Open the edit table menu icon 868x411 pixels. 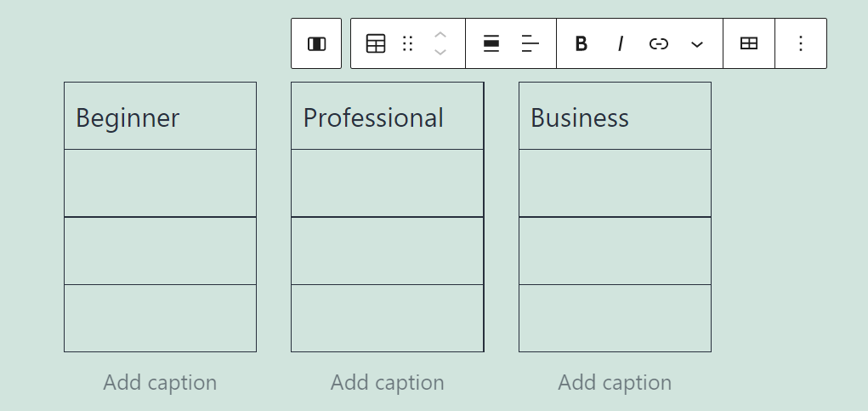[749, 44]
